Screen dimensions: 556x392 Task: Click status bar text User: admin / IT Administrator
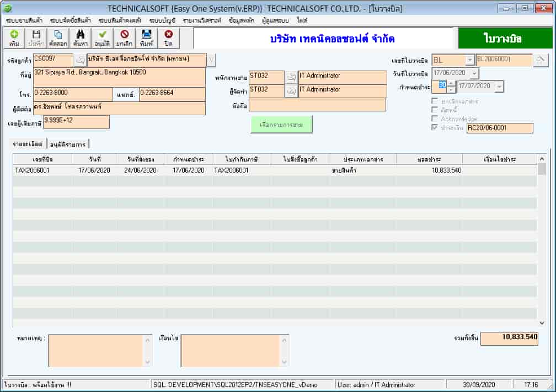(376, 385)
